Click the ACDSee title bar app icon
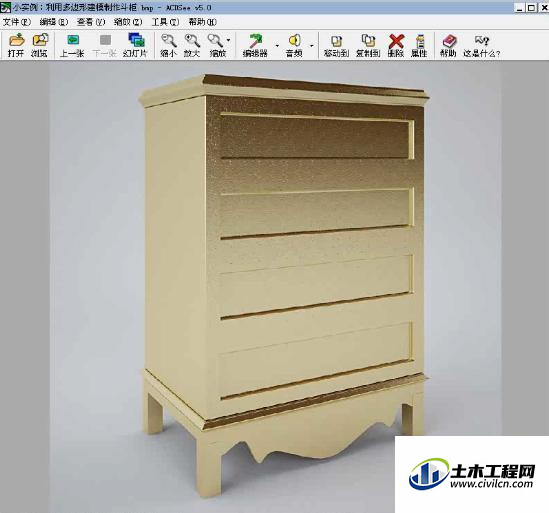 6,7
